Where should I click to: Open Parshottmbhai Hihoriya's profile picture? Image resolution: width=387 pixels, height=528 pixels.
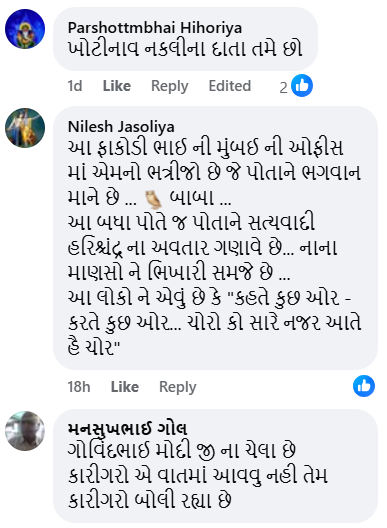[x=25, y=29]
